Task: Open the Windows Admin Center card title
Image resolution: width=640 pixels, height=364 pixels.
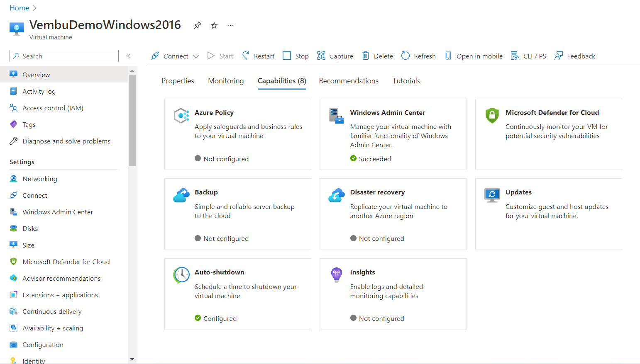Action: (x=388, y=112)
